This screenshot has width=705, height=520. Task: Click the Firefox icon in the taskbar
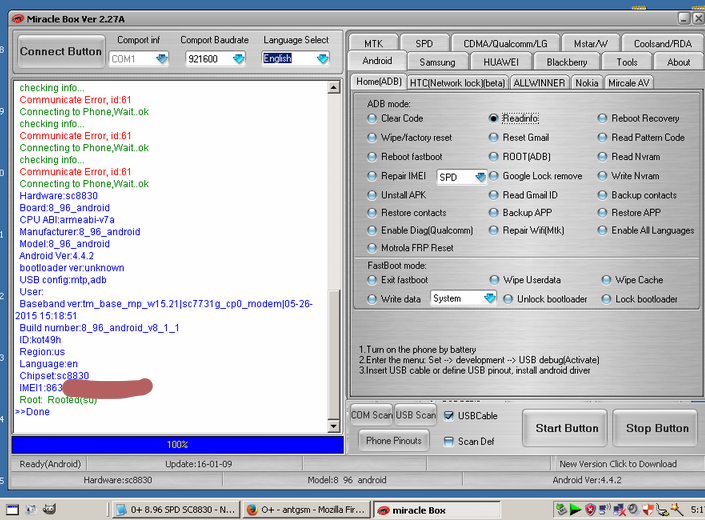(x=252, y=510)
